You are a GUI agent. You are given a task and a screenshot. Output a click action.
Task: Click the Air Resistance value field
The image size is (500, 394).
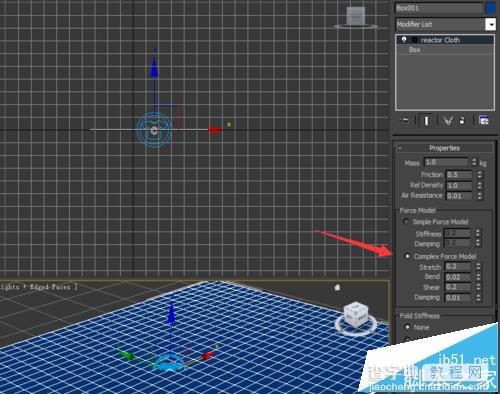pos(459,196)
